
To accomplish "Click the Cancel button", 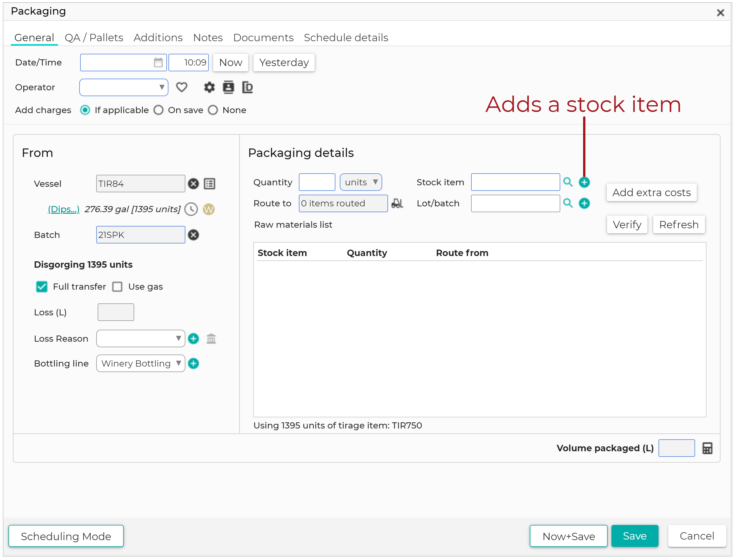I will 697,536.
